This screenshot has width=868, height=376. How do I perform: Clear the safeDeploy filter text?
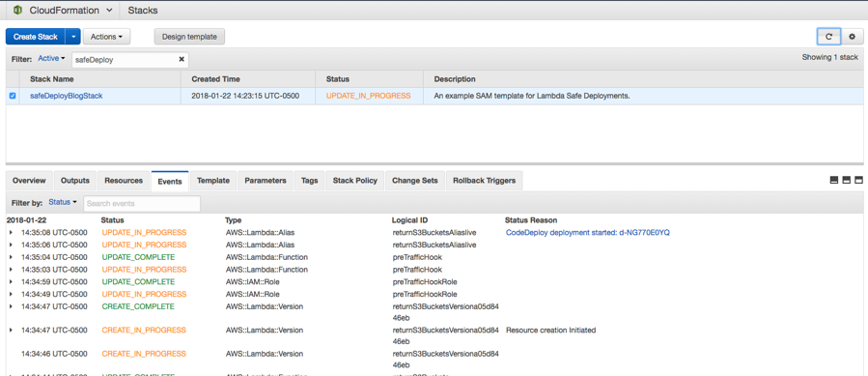181,59
